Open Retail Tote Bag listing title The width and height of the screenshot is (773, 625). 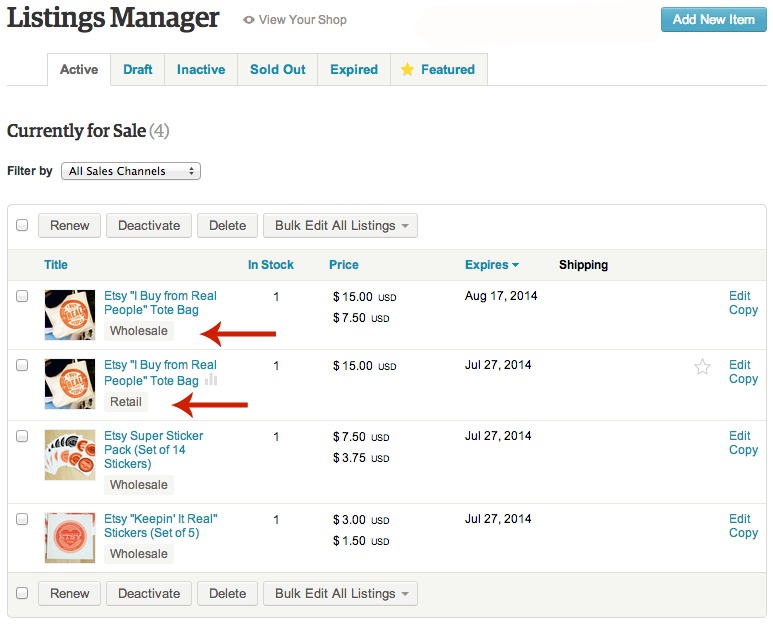160,373
